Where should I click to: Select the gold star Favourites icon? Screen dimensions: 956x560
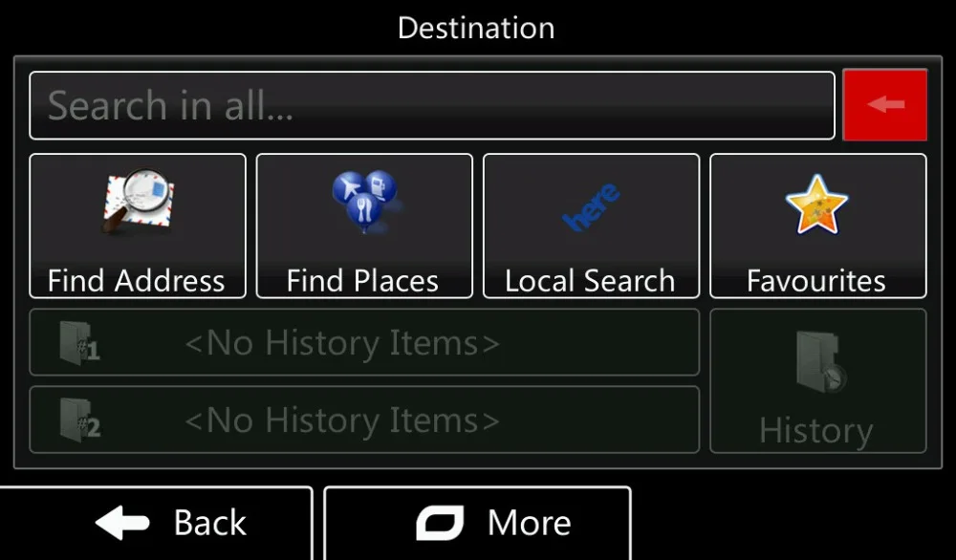click(x=817, y=205)
